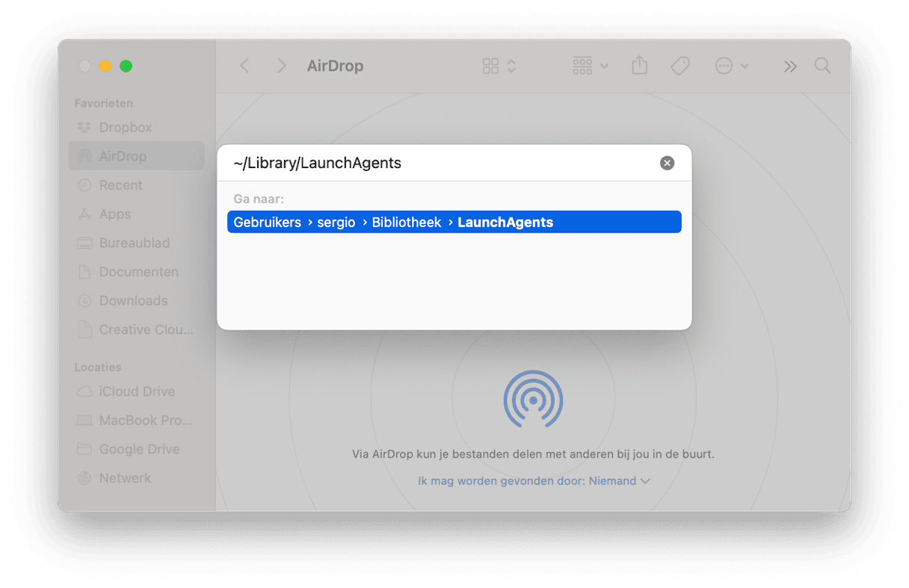Click the back navigation arrow
The image size is (909, 588).
point(244,66)
